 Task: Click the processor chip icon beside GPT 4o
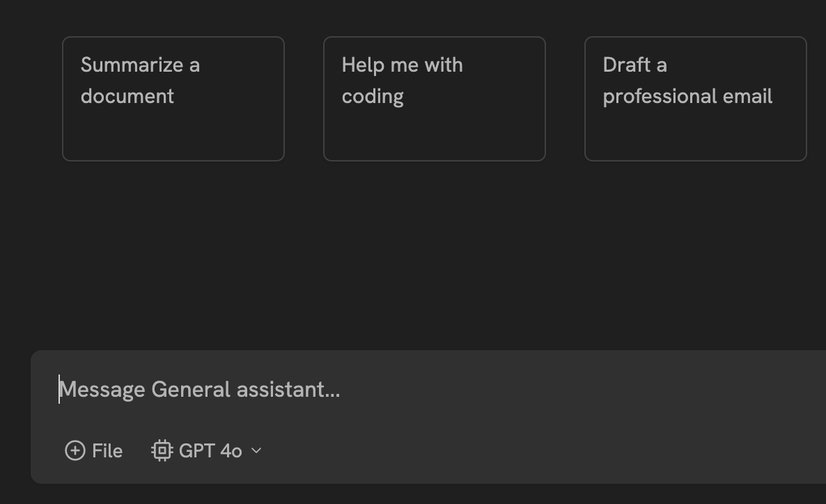(x=162, y=450)
